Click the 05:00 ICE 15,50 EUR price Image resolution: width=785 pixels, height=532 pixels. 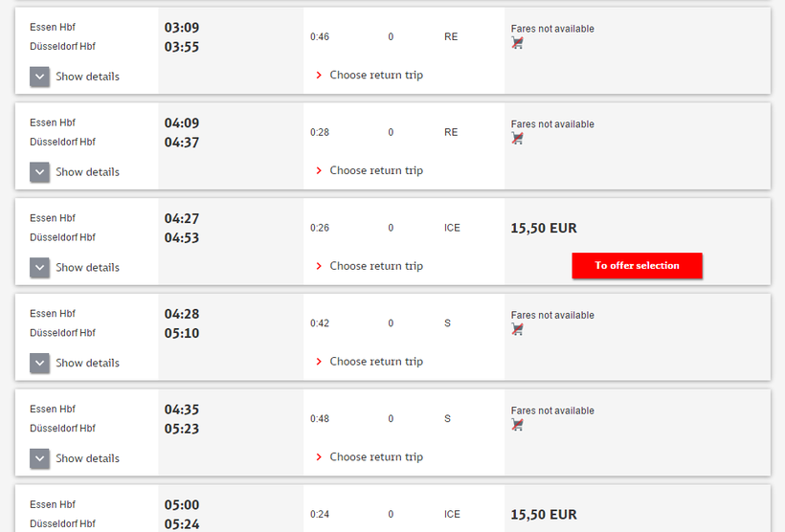(x=544, y=515)
